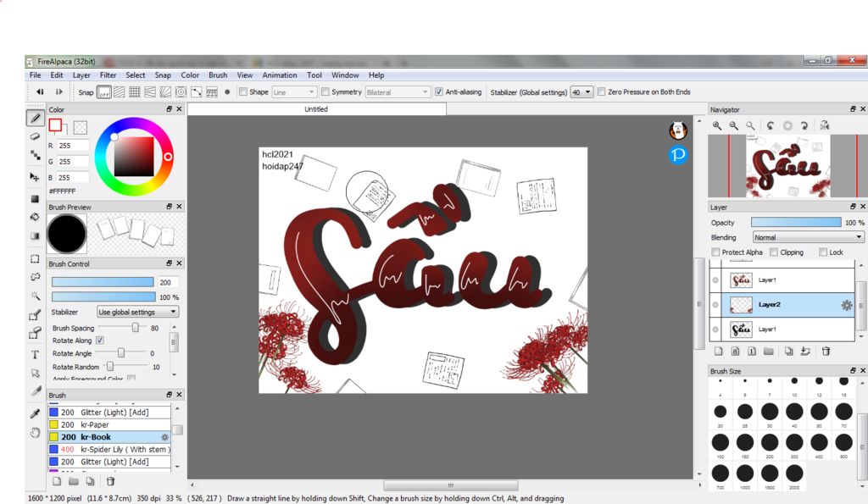Click the transparent color swatch
868x504 pixels.
click(x=81, y=127)
